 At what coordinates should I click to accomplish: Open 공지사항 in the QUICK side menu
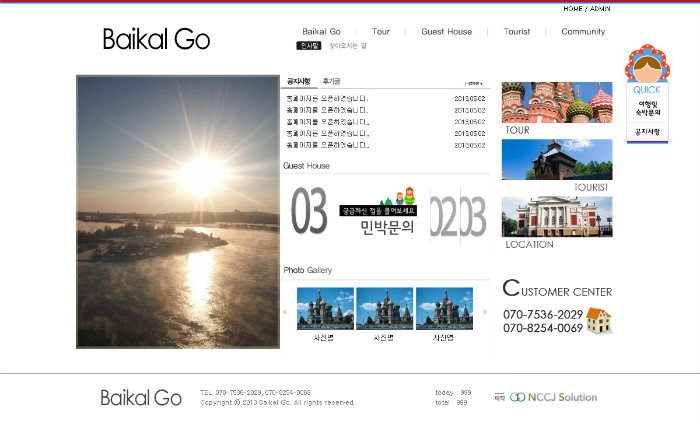647,132
